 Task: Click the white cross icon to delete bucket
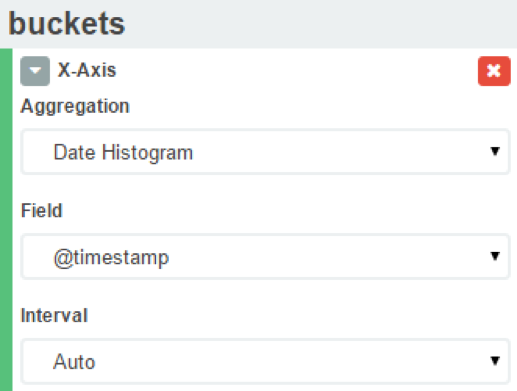(x=494, y=71)
